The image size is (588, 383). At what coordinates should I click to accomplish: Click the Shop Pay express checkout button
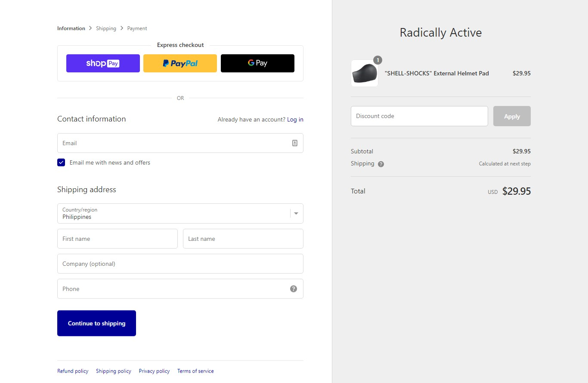coord(103,63)
